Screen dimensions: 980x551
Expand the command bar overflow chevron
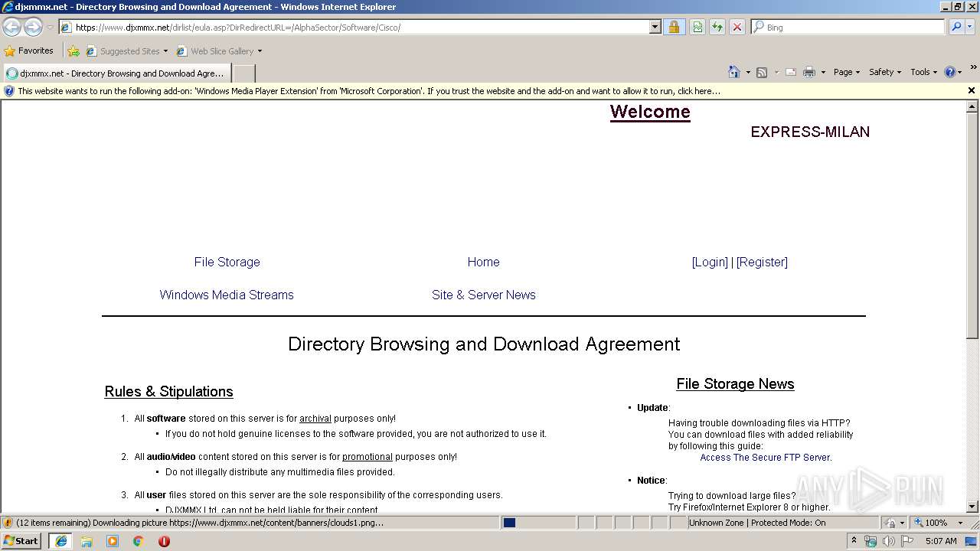pyautogui.click(x=974, y=68)
